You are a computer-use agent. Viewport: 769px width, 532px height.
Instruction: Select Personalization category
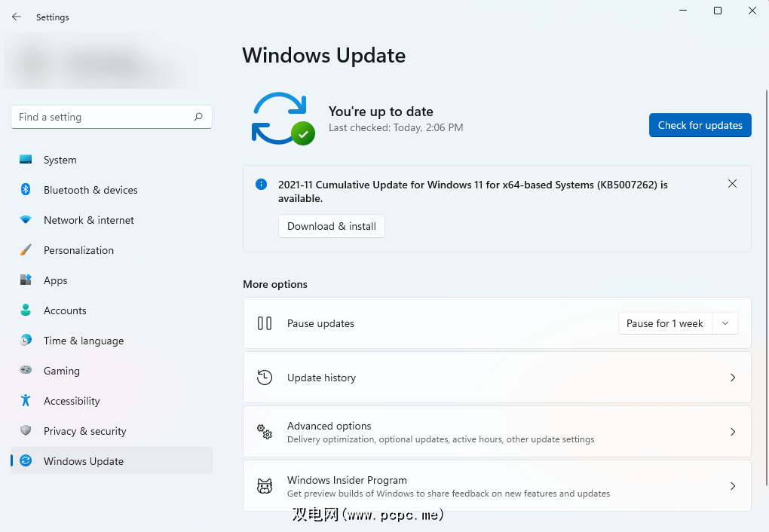112,250
